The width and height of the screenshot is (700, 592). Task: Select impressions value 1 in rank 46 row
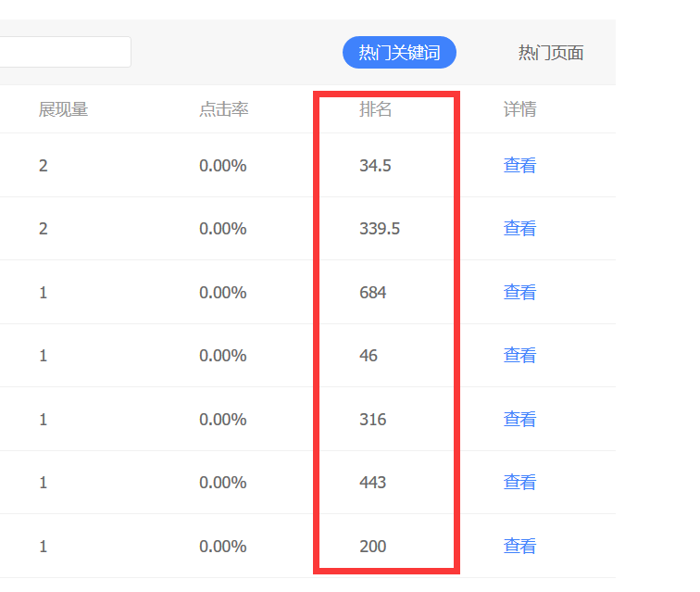click(43, 356)
